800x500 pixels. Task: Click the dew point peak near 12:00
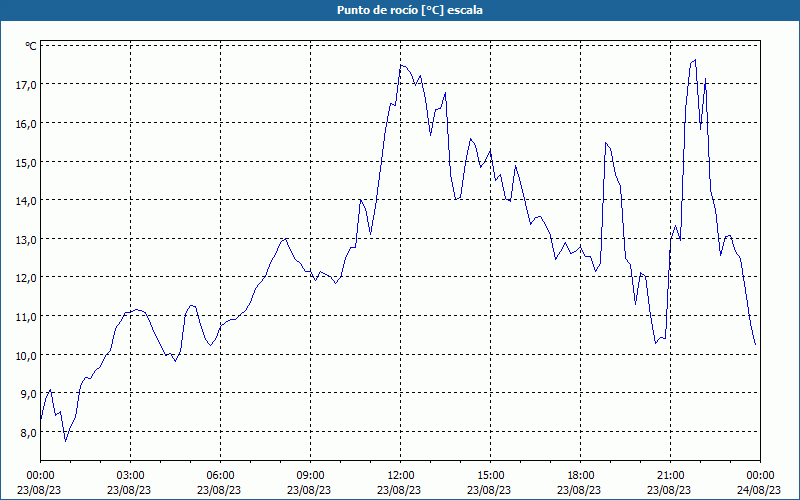[401, 65]
